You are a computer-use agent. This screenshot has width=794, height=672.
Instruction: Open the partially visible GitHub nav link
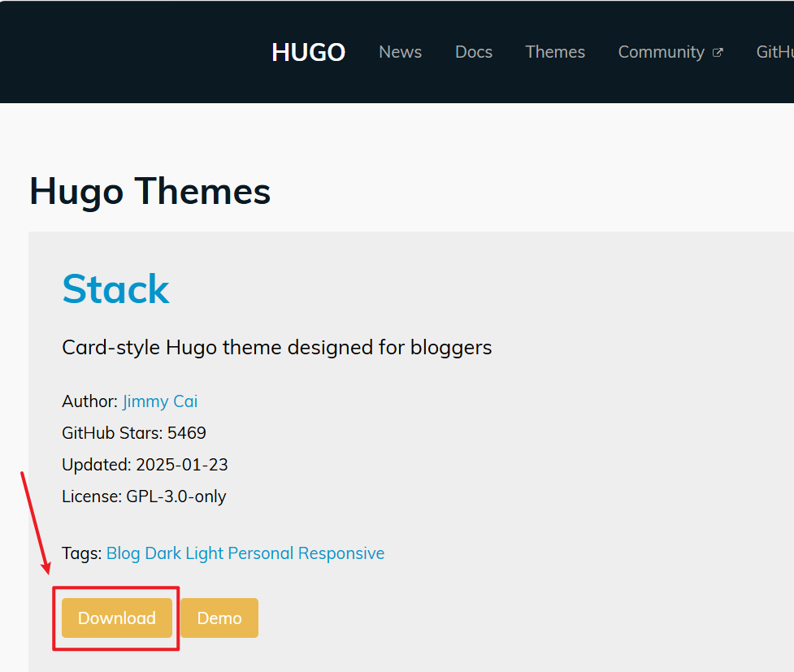(x=774, y=52)
